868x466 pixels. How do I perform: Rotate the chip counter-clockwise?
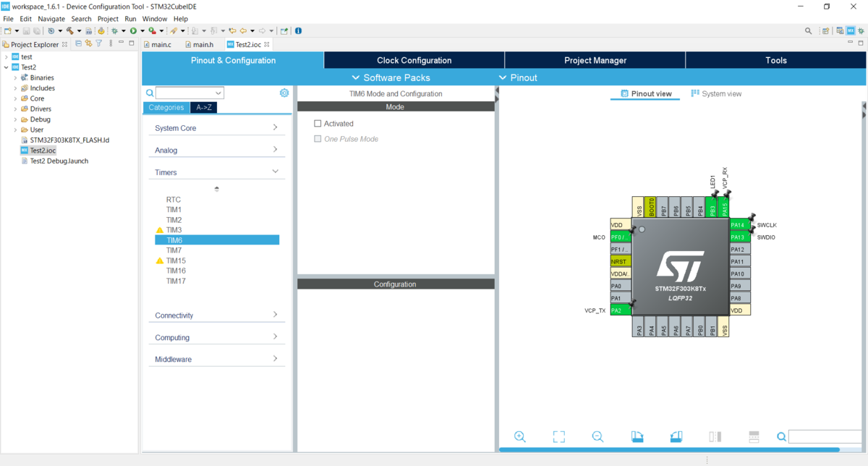coord(676,436)
